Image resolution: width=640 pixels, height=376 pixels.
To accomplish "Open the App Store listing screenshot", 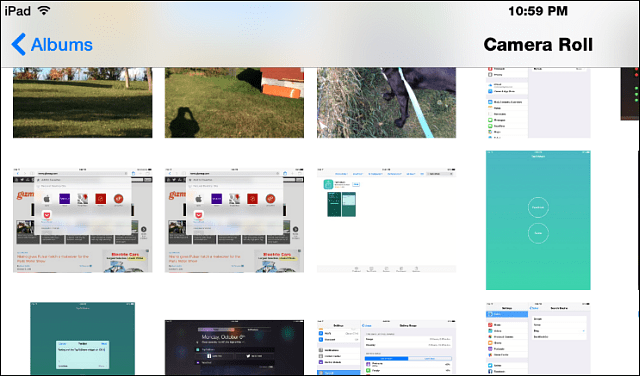I will (x=386, y=220).
